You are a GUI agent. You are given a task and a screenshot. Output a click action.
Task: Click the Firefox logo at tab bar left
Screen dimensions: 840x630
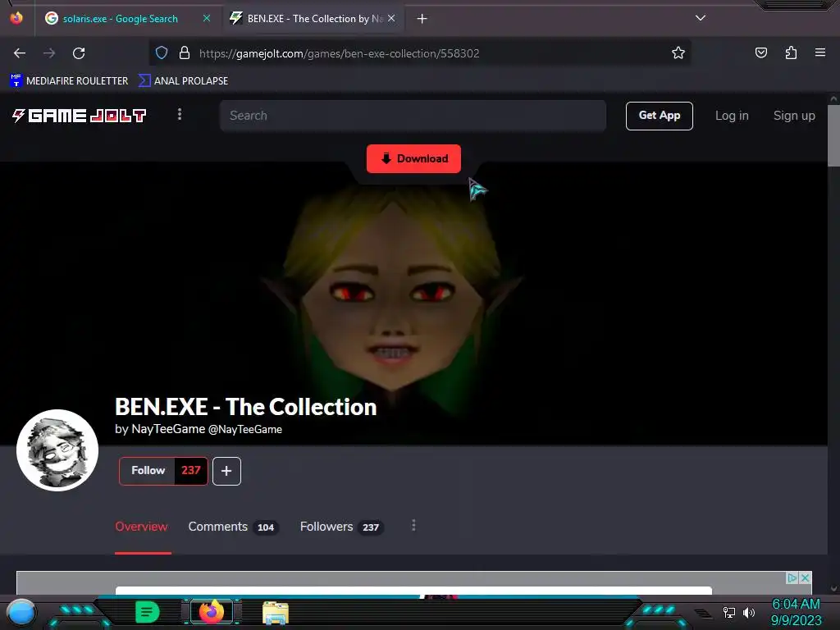coord(16,18)
